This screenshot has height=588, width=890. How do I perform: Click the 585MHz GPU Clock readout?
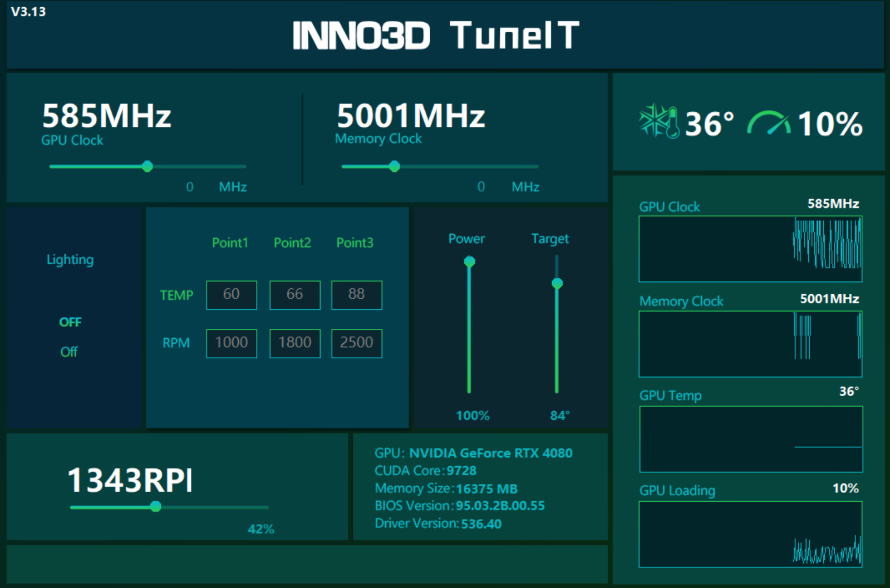click(107, 116)
